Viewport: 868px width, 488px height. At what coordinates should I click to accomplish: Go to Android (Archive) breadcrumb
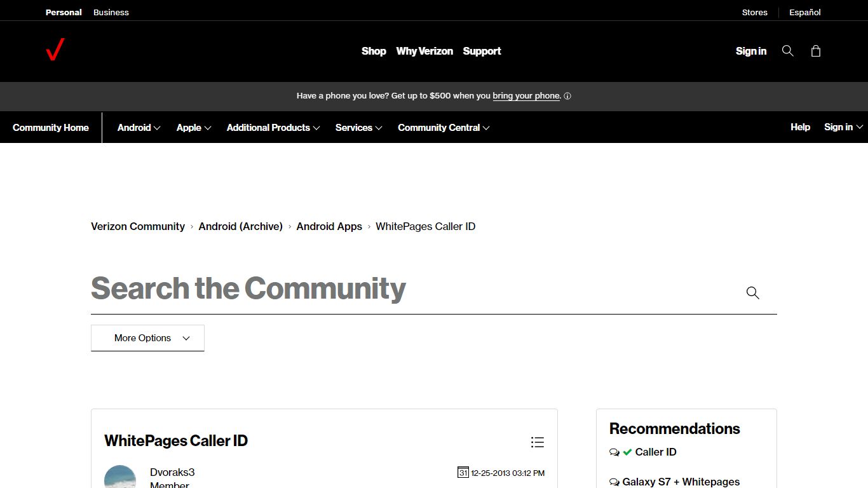[241, 226]
